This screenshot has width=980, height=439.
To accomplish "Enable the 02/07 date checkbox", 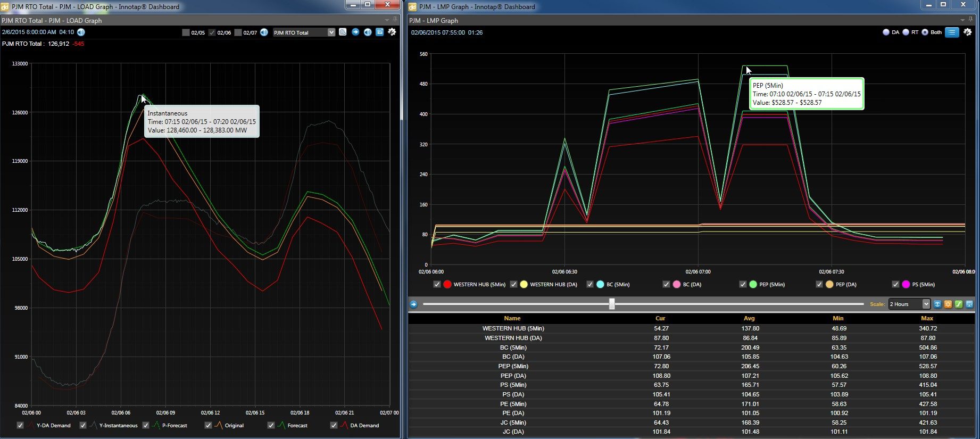I will [238, 32].
